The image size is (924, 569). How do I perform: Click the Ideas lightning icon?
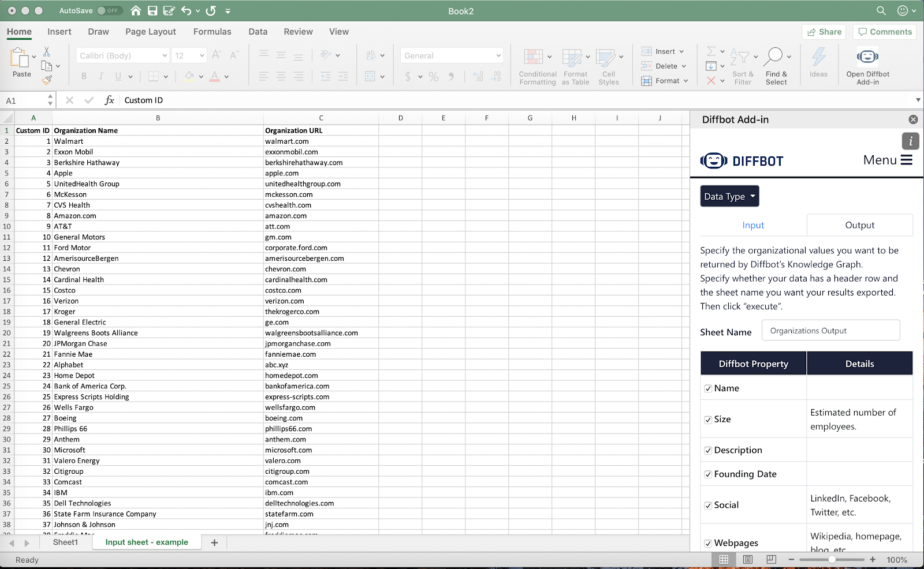818,57
